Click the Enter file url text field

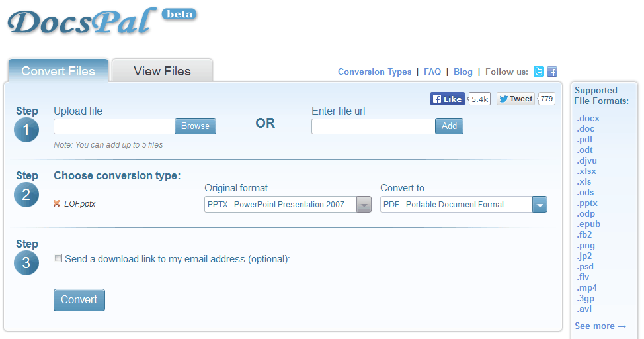pos(374,126)
